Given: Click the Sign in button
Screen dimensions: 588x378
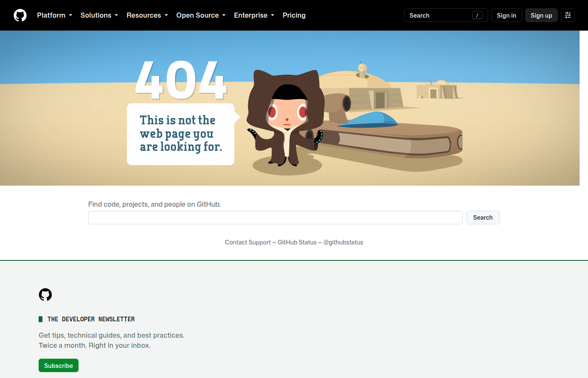Looking at the screenshot, I should pos(507,15).
